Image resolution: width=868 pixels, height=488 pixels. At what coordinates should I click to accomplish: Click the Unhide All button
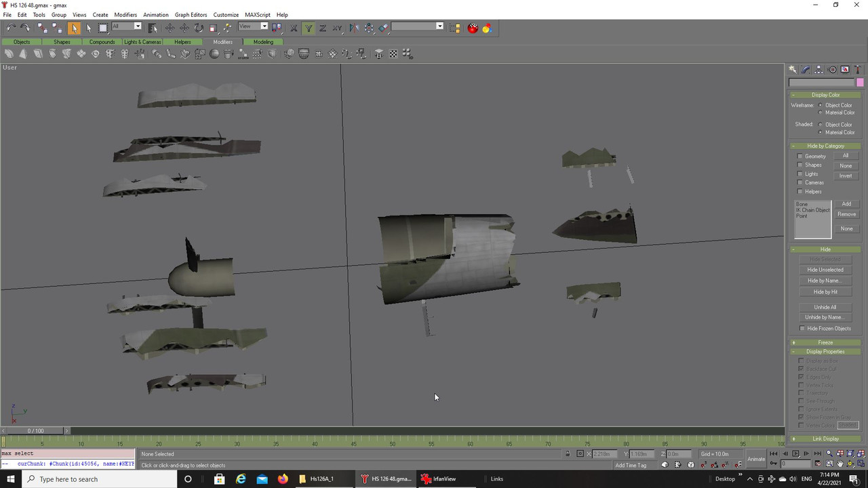(825, 307)
